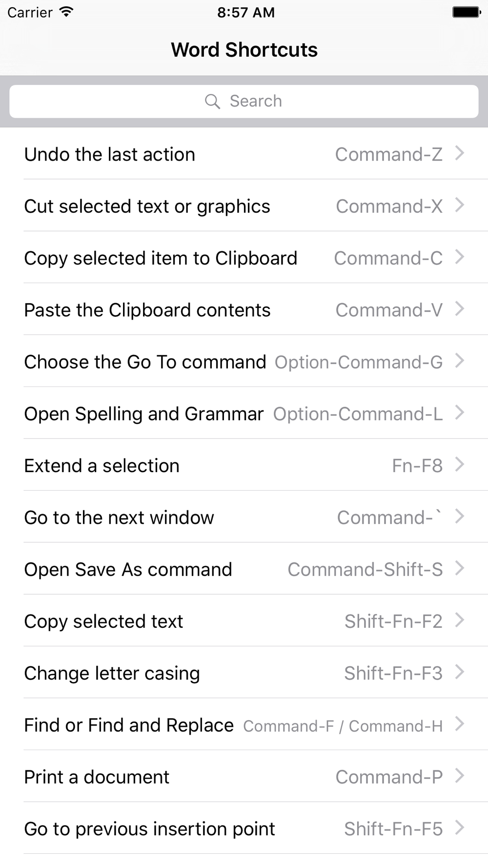Open chevron on Go to next window row
Screen dimensions: 488x868
459,517
